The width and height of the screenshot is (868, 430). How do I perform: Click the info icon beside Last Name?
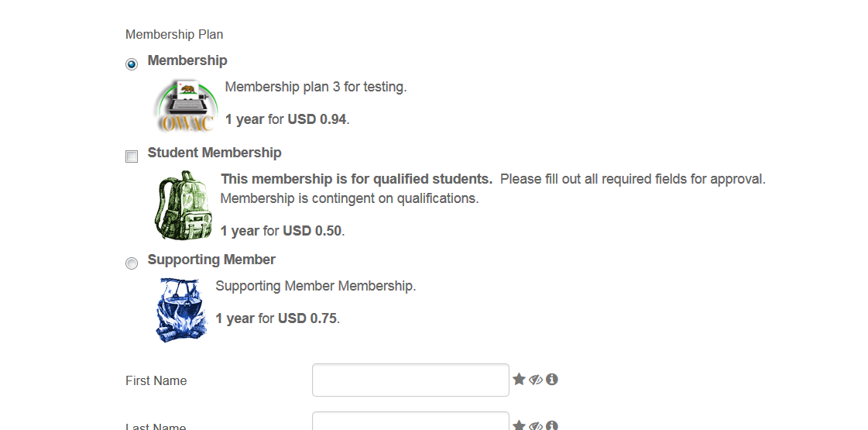(552, 425)
